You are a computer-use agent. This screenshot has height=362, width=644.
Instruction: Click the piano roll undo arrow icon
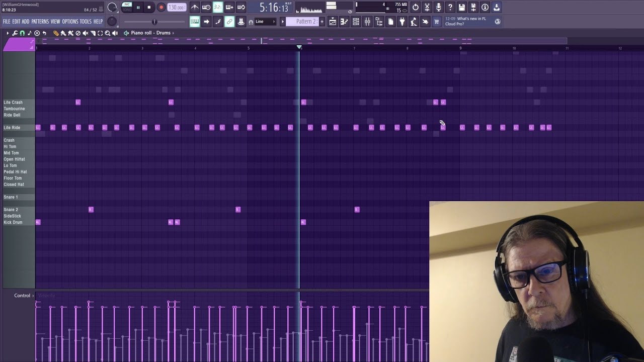[x=44, y=33]
